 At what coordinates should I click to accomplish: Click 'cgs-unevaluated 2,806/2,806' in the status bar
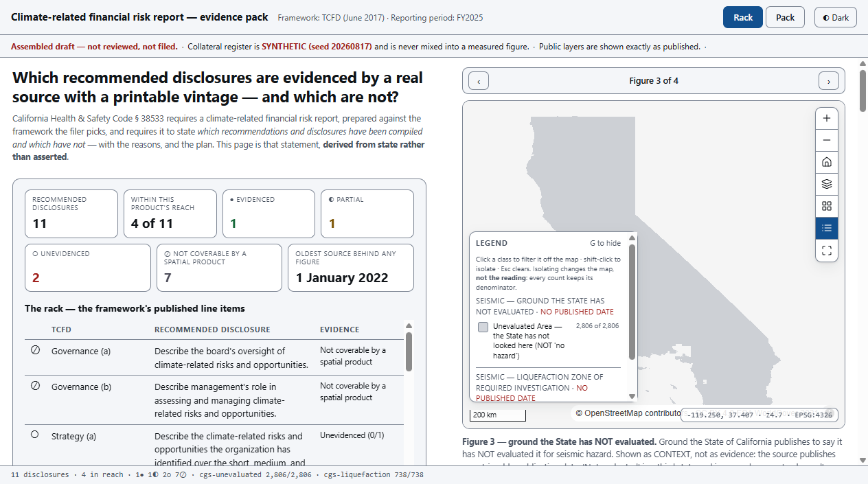257,475
